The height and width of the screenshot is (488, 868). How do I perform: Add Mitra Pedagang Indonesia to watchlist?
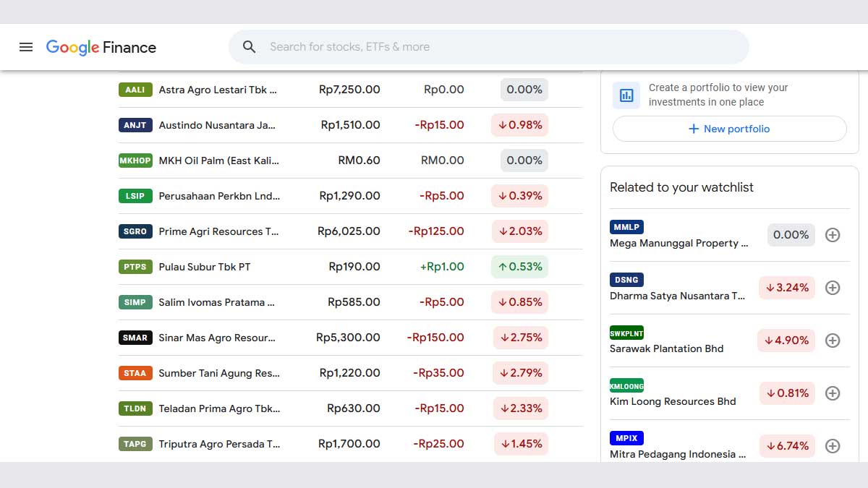(833, 446)
